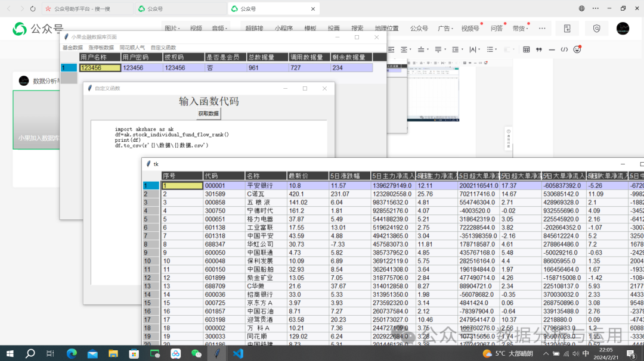This screenshot has height=361, width=644.
Task: Insert a table in the editor toolbar
Action: coord(526,49)
